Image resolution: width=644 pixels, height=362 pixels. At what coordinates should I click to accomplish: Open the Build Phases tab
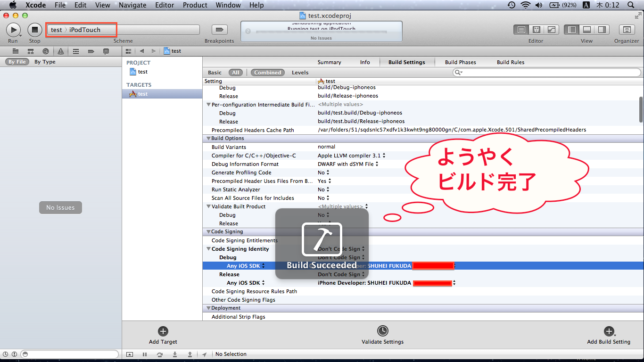461,62
